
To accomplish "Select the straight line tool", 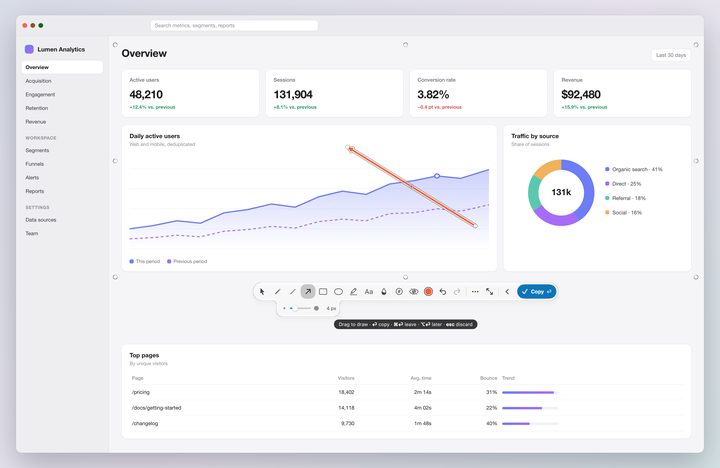I will click(x=292, y=292).
